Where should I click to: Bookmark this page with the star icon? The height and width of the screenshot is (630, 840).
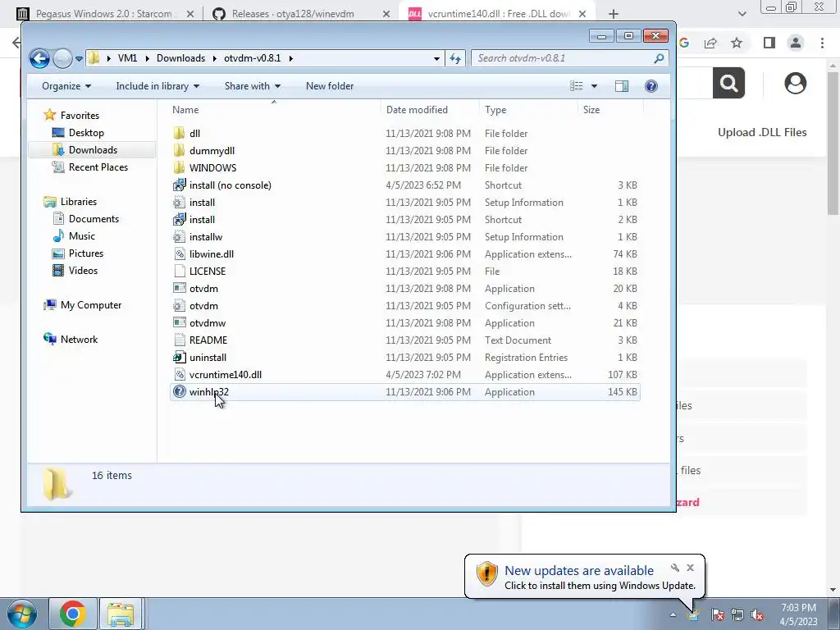(737, 43)
